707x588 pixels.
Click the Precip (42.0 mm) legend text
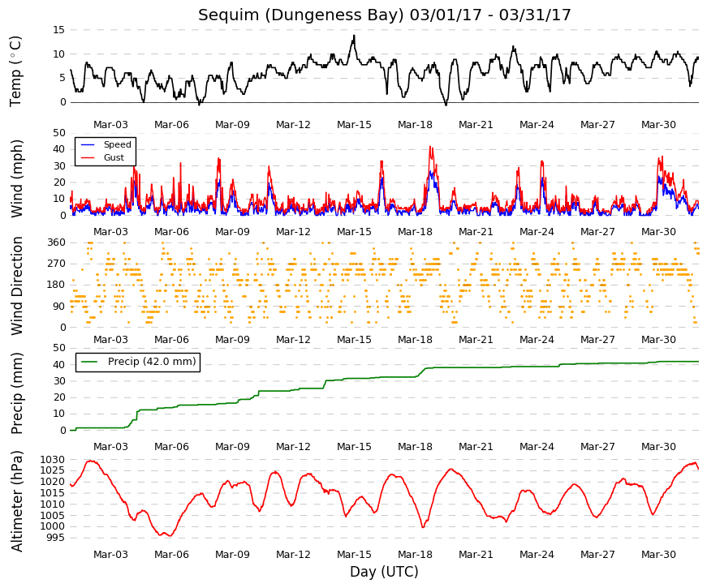coord(152,362)
